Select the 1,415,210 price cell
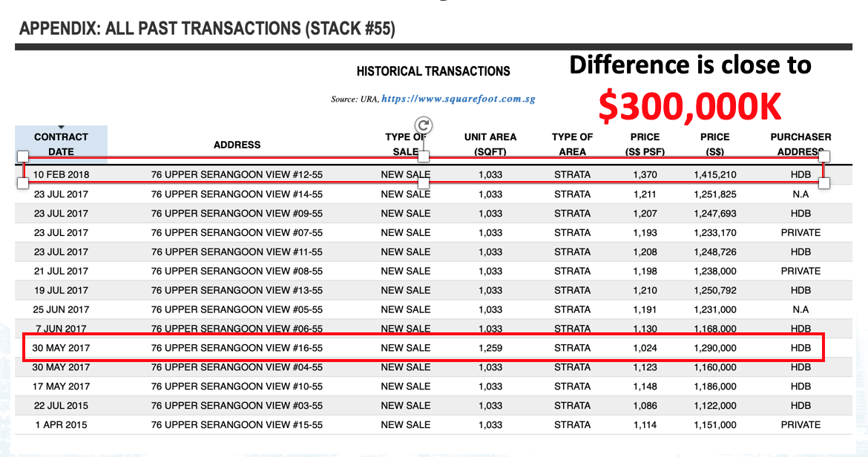Viewport: 868px width, 457px height. 715,175
